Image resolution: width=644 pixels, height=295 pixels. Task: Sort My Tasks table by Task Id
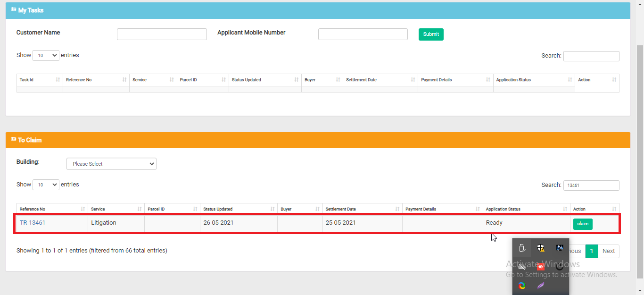(40, 80)
